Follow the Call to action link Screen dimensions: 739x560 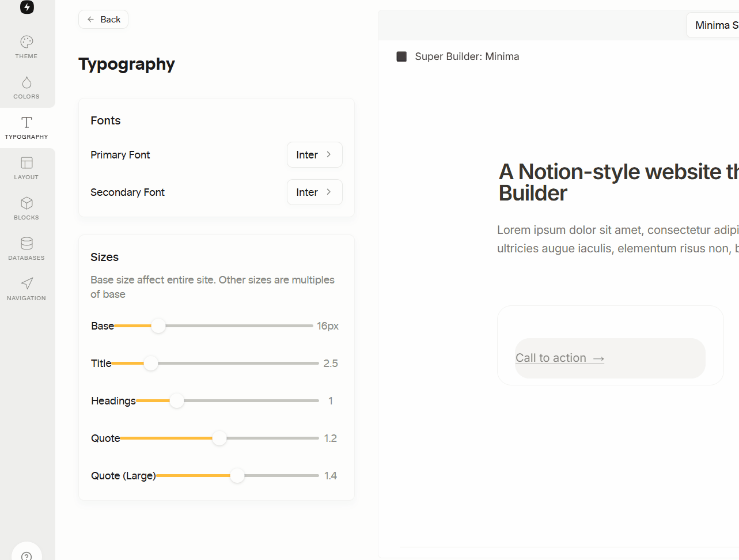pyautogui.click(x=560, y=358)
